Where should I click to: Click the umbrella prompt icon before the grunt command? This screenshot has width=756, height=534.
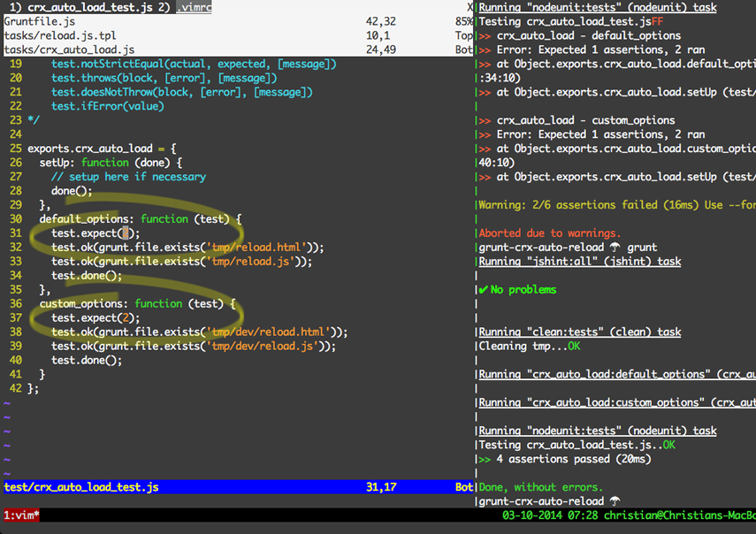pyautogui.click(x=615, y=248)
